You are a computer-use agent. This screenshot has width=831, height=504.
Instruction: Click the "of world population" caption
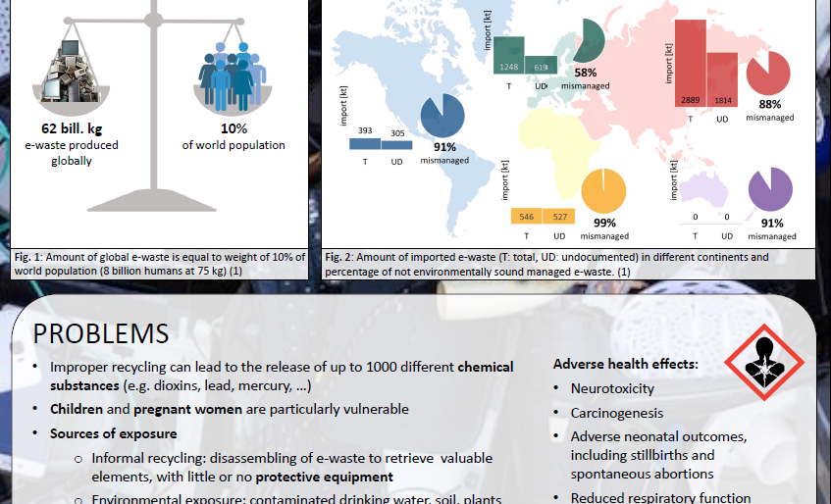click(234, 145)
